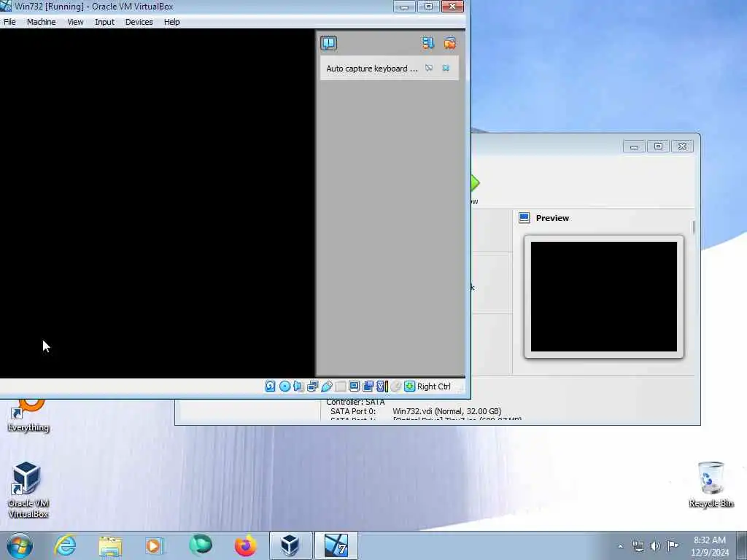Click the CPU virtualization status icon

click(382, 386)
